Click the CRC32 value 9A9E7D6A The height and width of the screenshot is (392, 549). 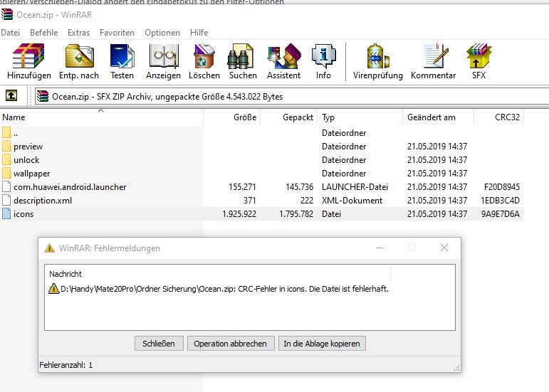[x=500, y=213]
